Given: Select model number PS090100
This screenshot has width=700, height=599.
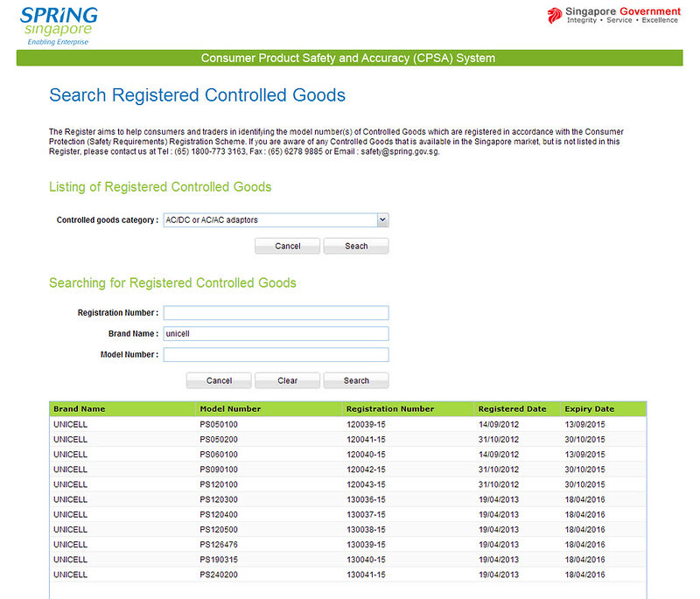Looking at the screenshot, I should pos(219,470).
